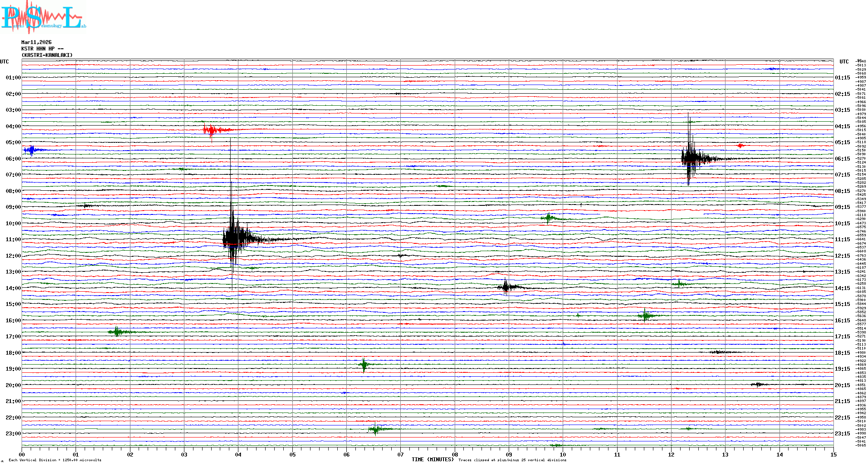
Task: Click the black event on 14:00 trace
Action: pos(507,287)
